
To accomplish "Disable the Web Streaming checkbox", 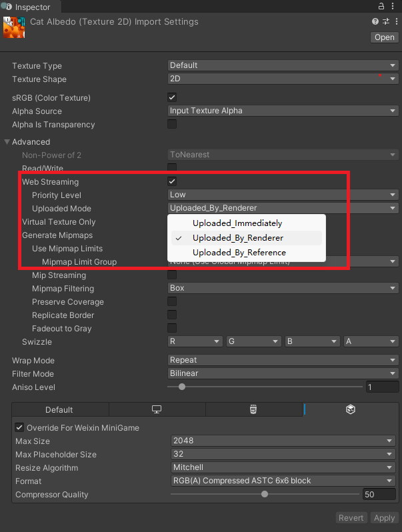I will pyautogui.click(x=172, y=181).
